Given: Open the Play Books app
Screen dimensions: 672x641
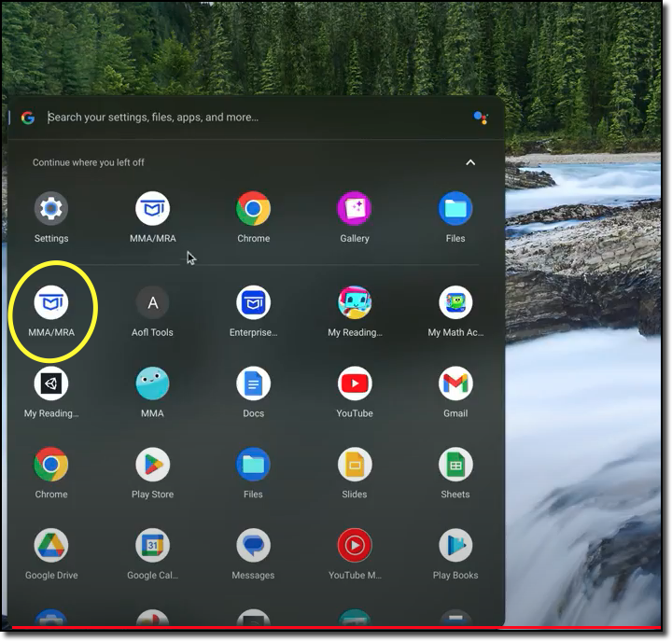Looking at the screenshot, I should (455, 546).
